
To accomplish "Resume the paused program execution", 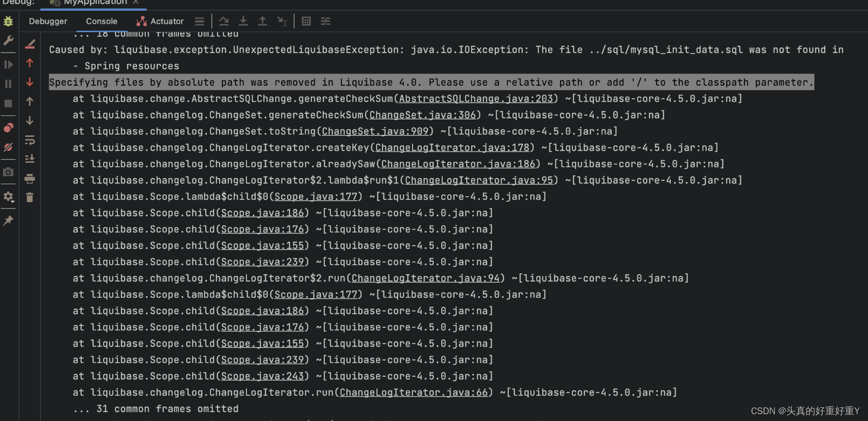I will click(8, 64).
